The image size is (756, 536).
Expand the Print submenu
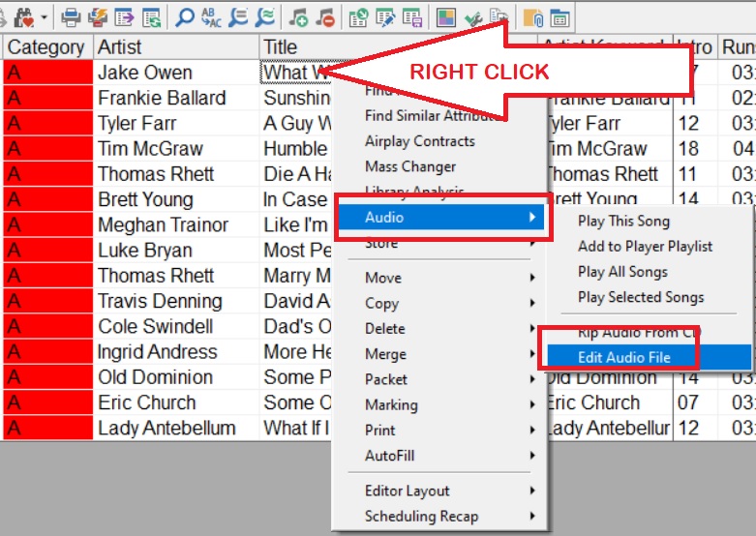pyautogui.click(x=442, y=430)
